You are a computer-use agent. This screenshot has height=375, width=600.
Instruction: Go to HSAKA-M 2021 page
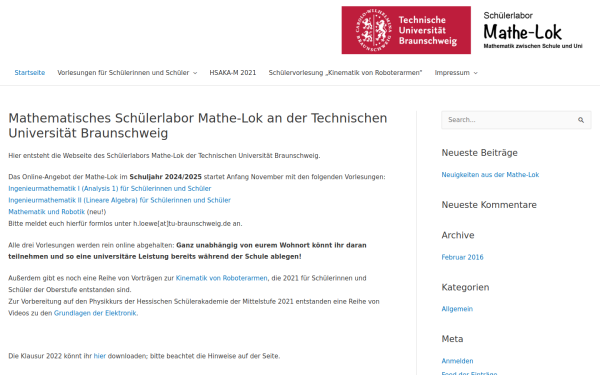click(x=233, y=73)
